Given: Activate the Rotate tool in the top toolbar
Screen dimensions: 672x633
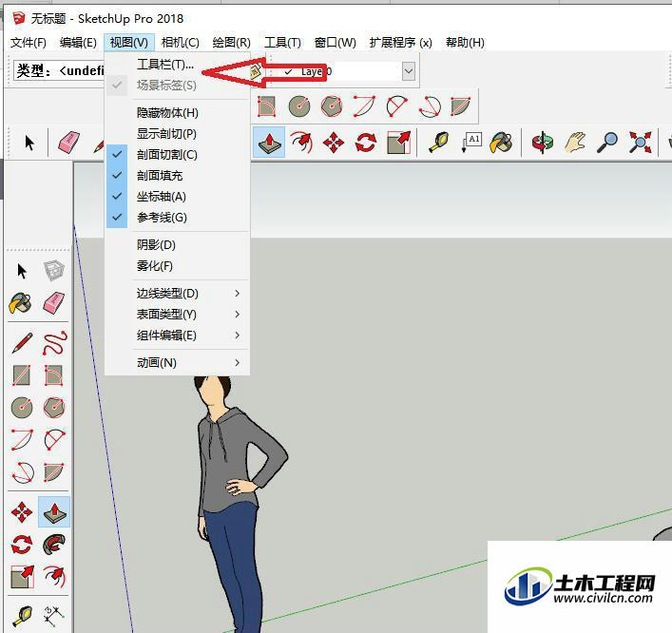Looking at the screenshot, I should click(x=366, y=143).
